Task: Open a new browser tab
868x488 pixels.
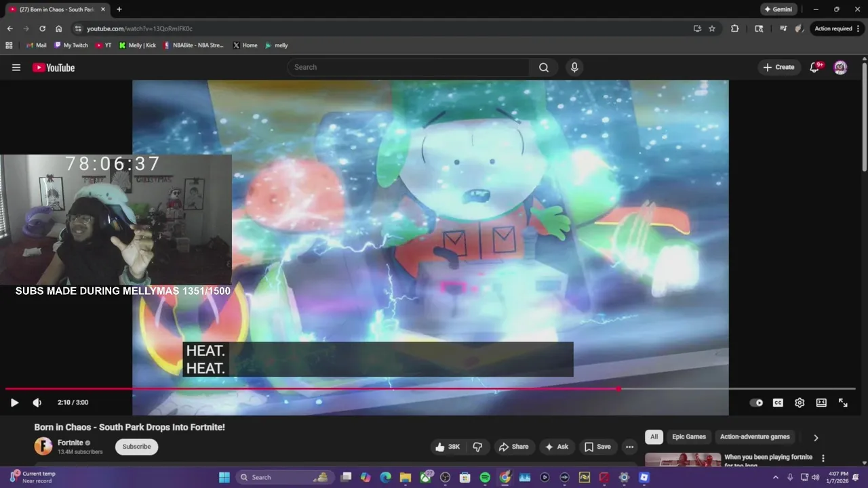Action: (119, 9)
